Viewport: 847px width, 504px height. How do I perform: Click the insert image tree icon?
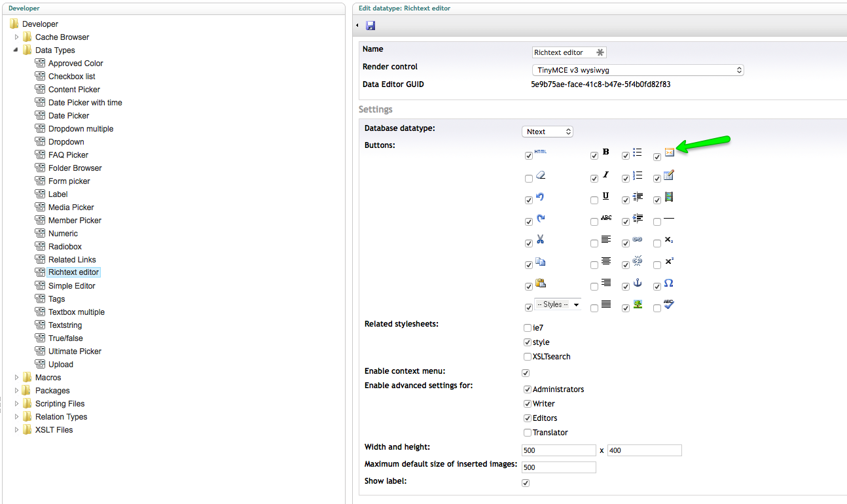[638, 304]
